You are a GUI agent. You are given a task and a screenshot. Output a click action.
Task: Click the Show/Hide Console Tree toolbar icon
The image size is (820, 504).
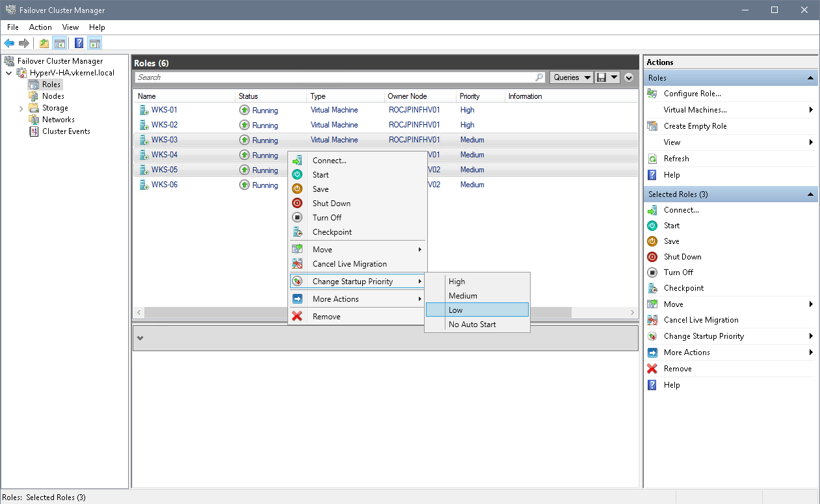click(x=59, y=44)
